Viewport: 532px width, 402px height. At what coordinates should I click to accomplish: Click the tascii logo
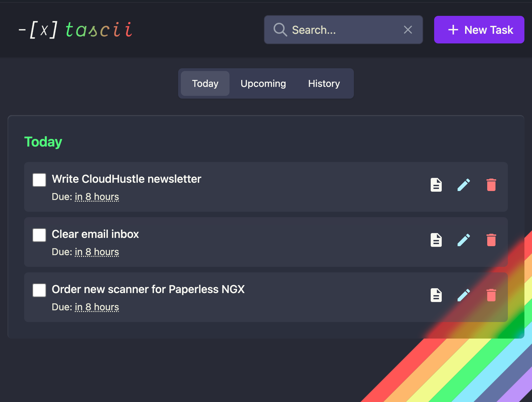coord(76,30)
